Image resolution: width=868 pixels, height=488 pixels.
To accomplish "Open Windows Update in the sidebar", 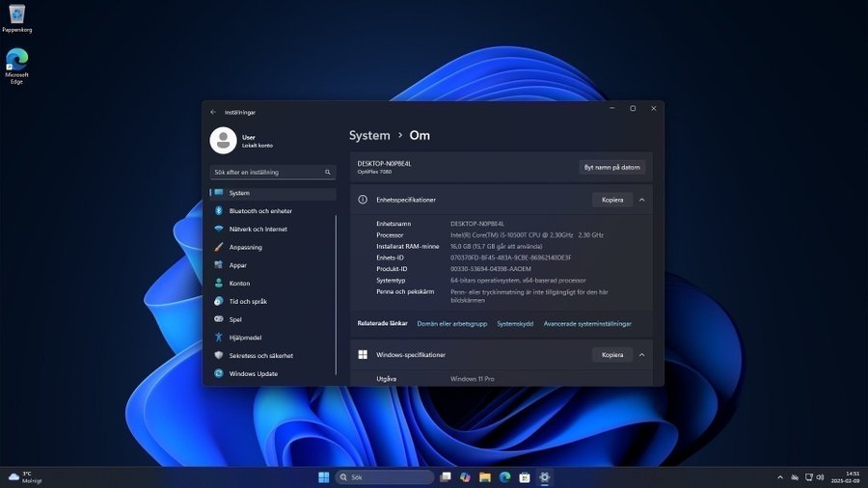I will point(253,373).
